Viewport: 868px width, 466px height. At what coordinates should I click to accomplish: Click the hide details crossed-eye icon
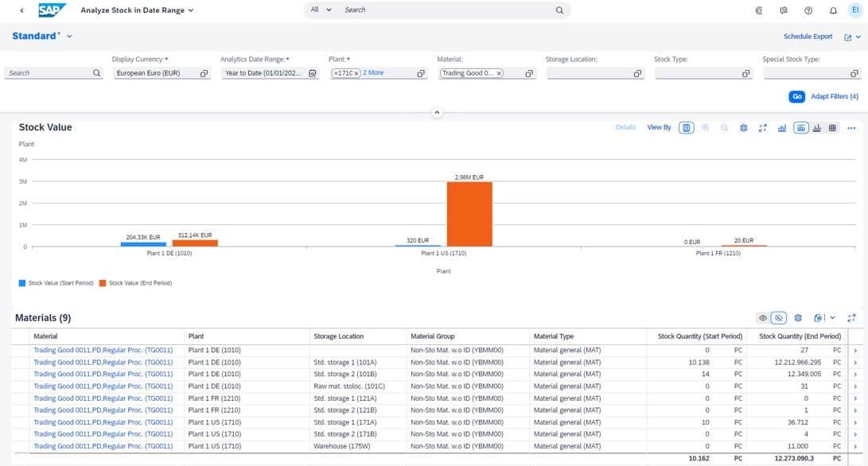point(778,317)
